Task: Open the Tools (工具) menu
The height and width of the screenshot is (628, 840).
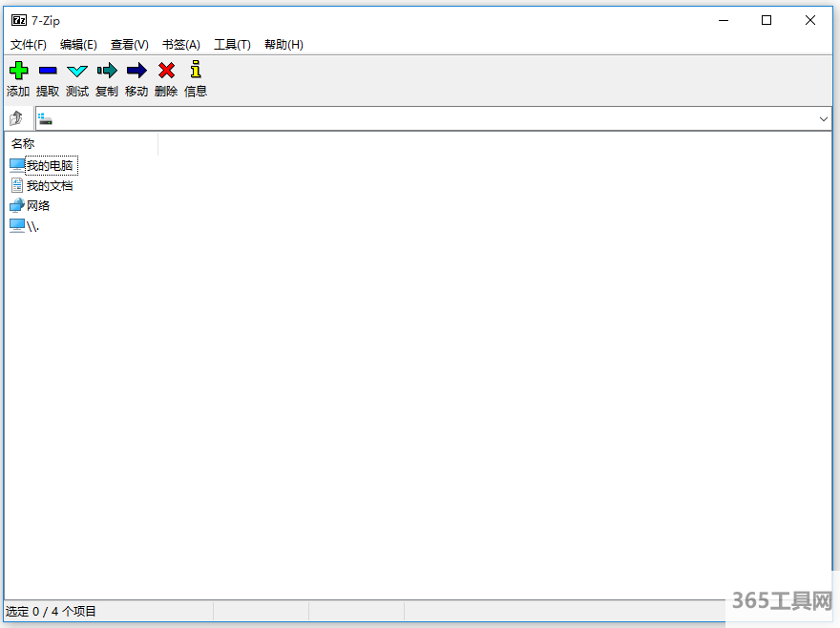Action: coord(232,45)
